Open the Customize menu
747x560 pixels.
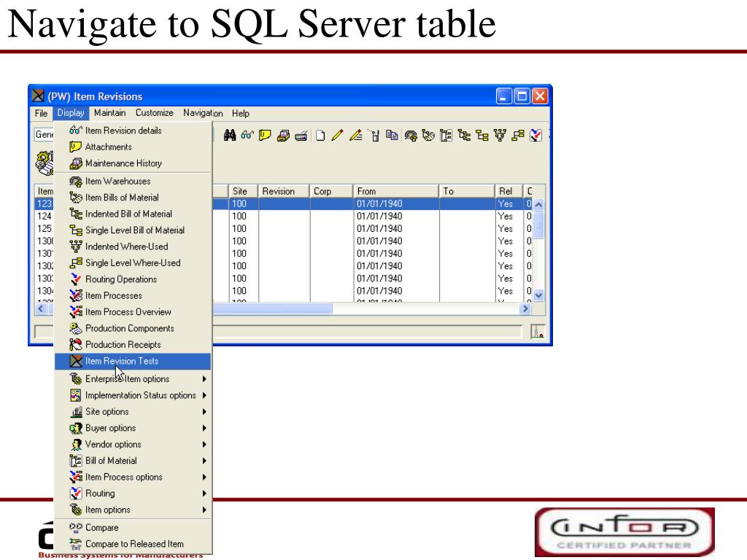point(155,113)
